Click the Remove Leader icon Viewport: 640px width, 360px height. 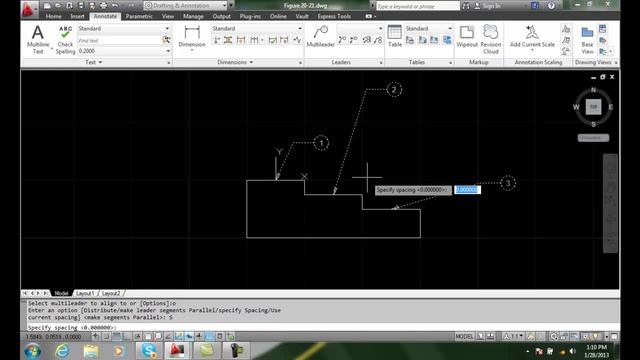(x=354, y=40)
